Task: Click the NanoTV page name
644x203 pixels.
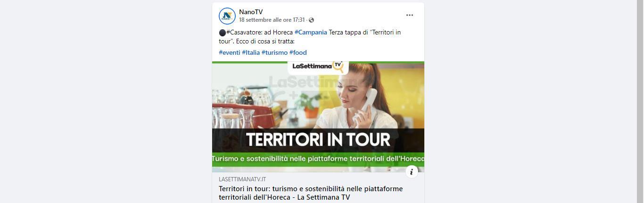Action: click(x=251, y=12)
